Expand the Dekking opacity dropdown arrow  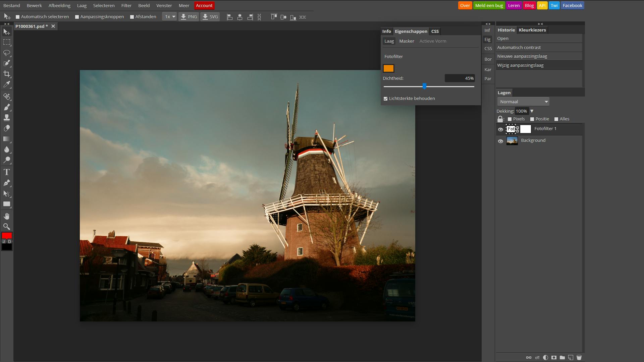pos(532,111)
